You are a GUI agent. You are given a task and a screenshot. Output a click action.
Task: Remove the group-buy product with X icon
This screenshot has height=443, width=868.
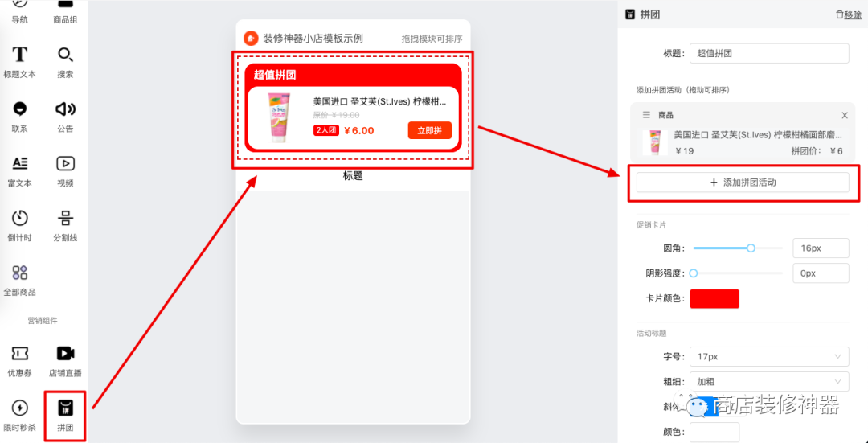pos(844,115)
